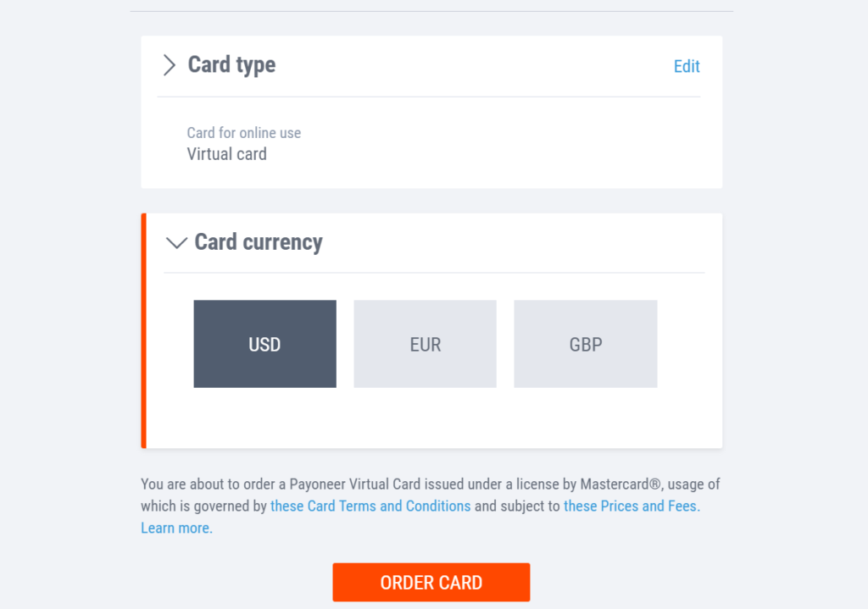The height and width of the screenshot is (609, 868).
Task: Click the down-chevron icon beside Card currency
Action: (x=176, y=242)
